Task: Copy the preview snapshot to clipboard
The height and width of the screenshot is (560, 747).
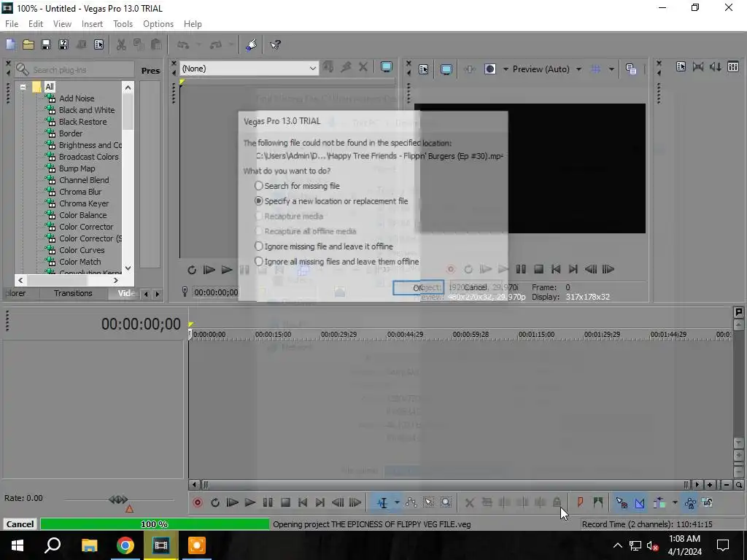Action: (x=631, y=69)
